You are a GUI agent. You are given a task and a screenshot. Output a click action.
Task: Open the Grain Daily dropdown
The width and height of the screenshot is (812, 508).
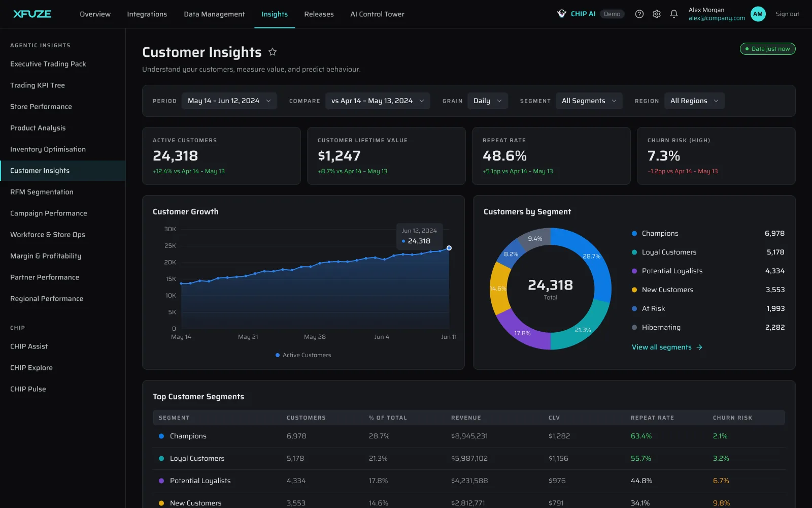coord(487,101)
